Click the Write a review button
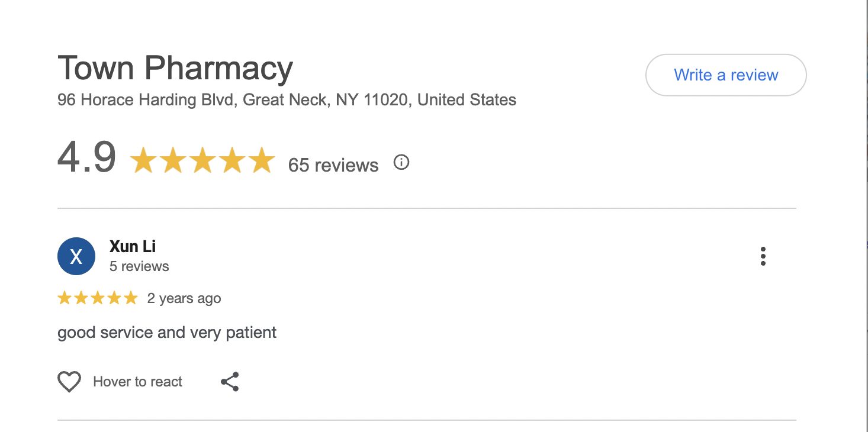Image resolution: width=868 pixels, height=432 pixels. [x=725, y=75]
